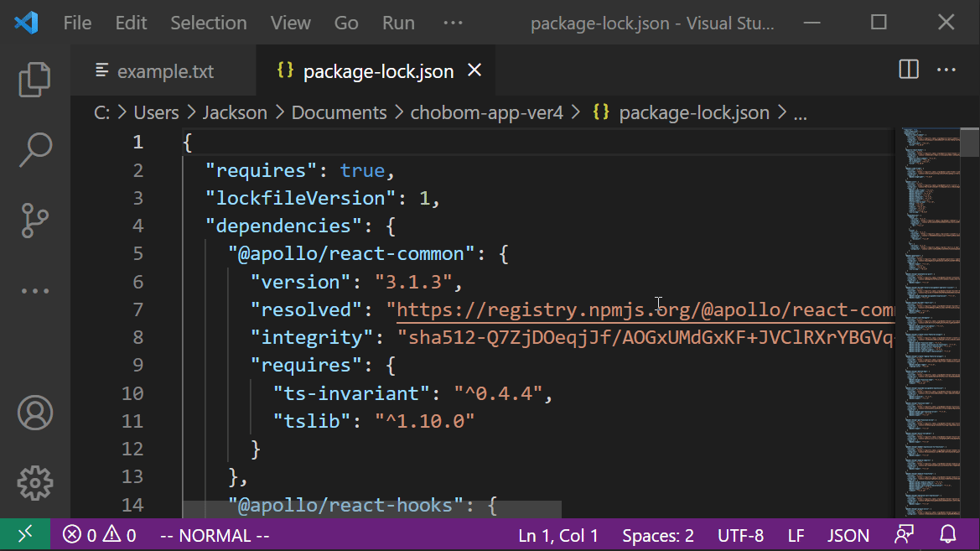
Task: Open notifications bell in status bar
Action: point(948,535)
